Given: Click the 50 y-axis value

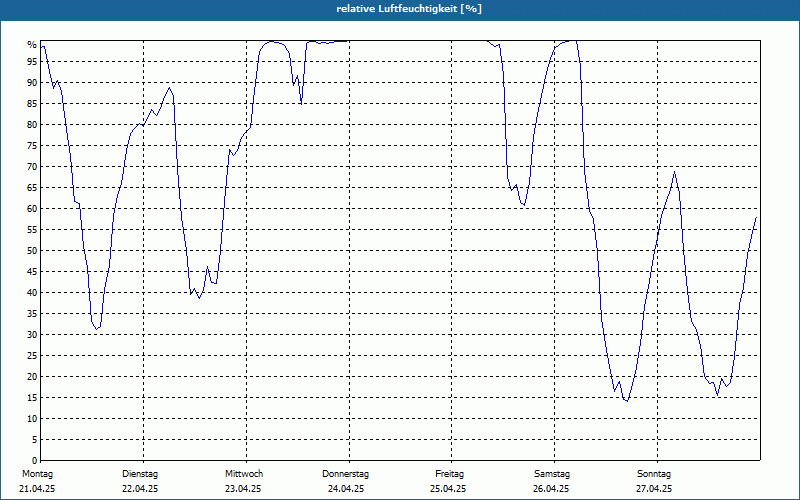Looking at the screenshot, I should coord(32,251).
